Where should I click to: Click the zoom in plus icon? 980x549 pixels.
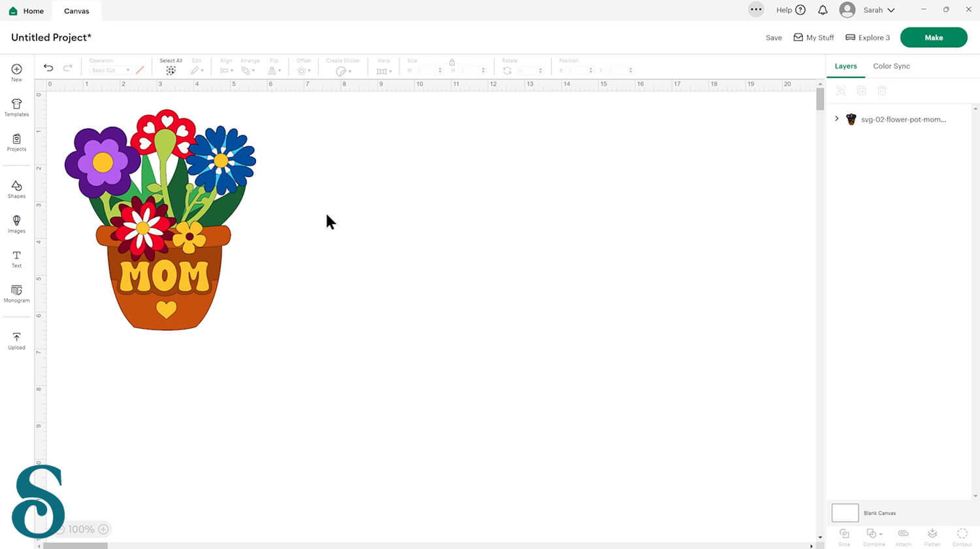[103, 529]
